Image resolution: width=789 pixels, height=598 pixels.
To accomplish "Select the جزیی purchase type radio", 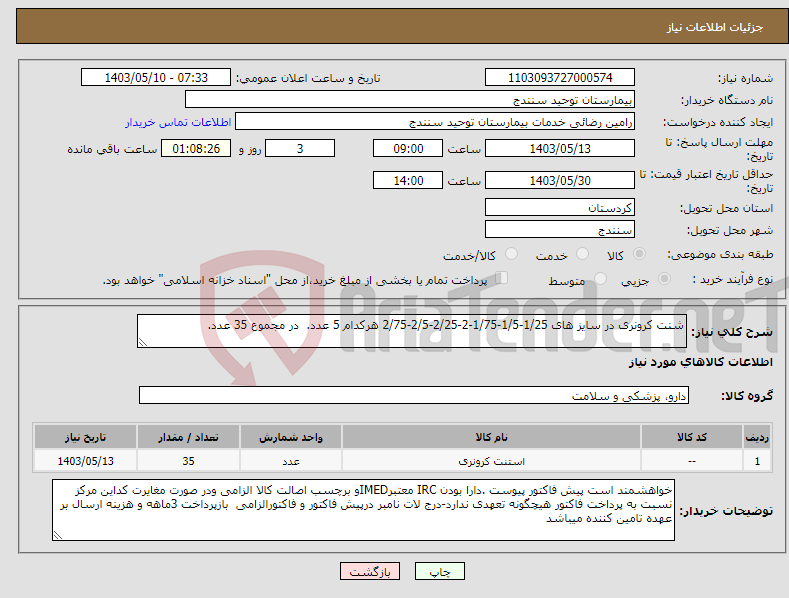I will click(x=664, y=278).
